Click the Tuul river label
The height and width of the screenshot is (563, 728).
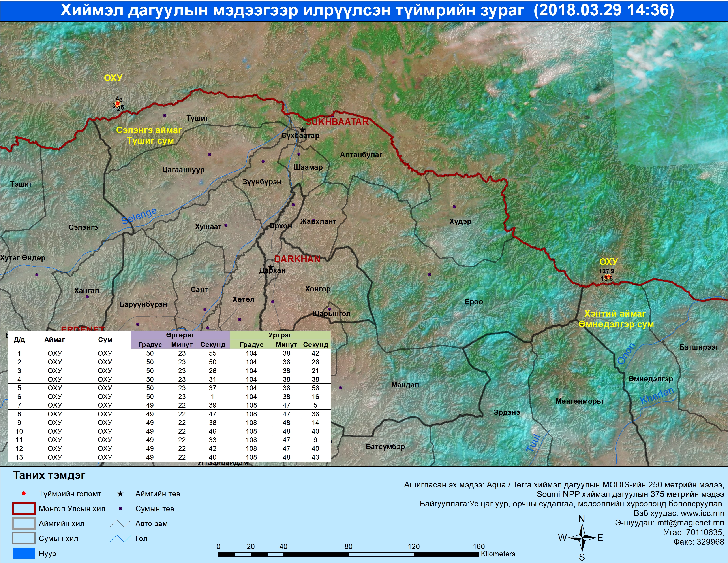point(533,443)
